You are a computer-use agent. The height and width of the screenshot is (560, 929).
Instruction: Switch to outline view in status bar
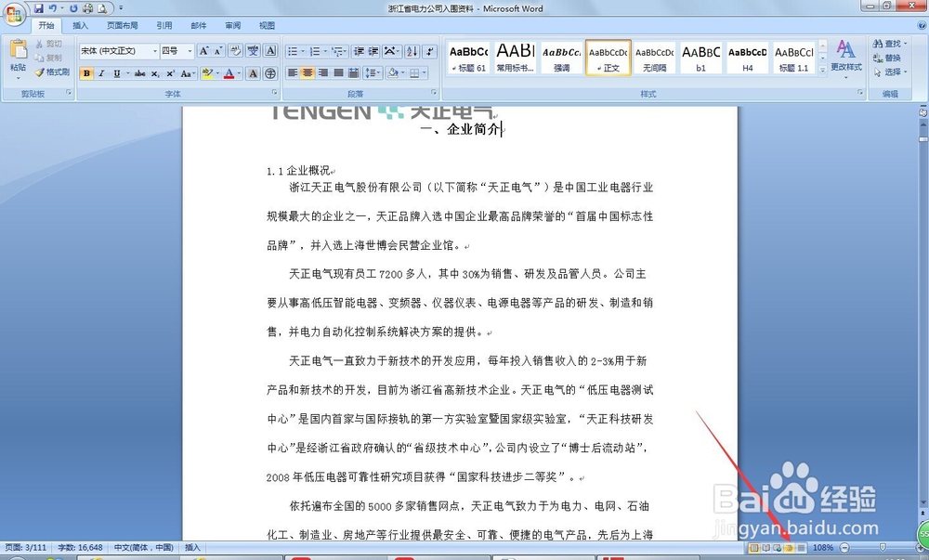pos(789,548)
